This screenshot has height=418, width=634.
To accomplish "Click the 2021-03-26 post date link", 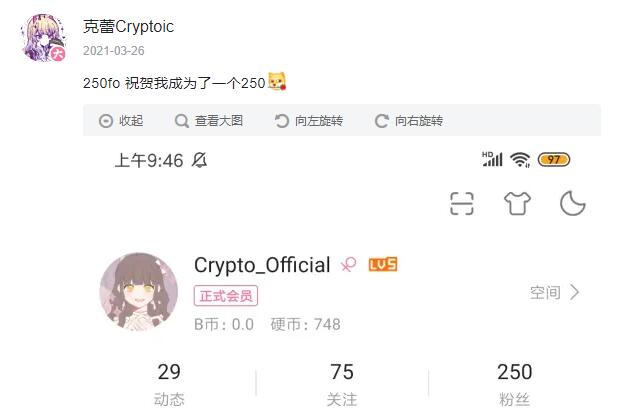I will click(x=114, y=51).
